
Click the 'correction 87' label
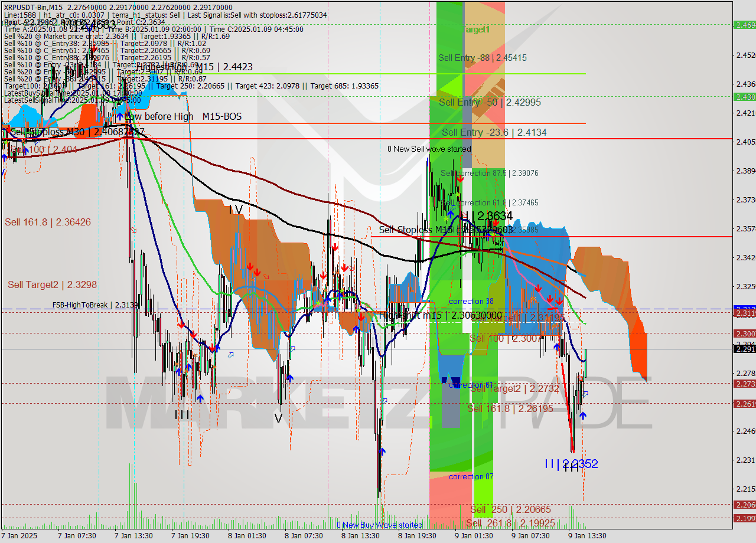(471, 476)
